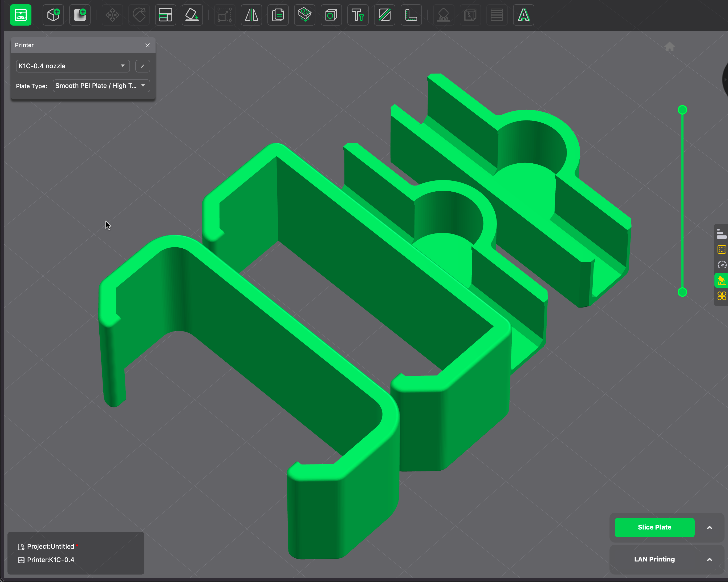Click the LAN Printing button
The height and width of the screenshot is (582, 728).
click(x=654, y=559)
